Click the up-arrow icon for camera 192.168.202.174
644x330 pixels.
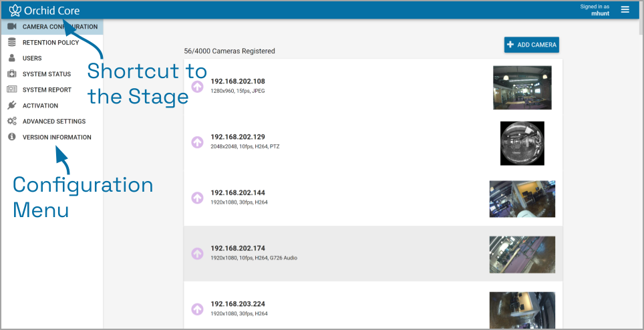click(197, 254)
